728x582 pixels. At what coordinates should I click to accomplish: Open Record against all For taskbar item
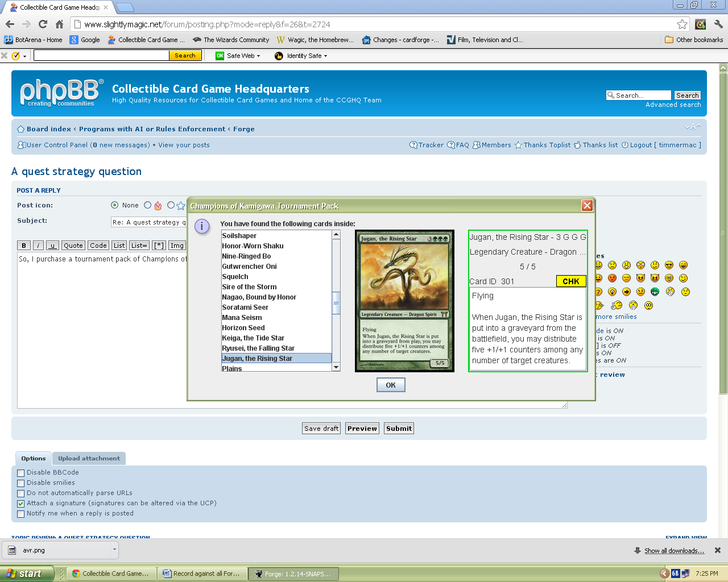coord(203,573)
